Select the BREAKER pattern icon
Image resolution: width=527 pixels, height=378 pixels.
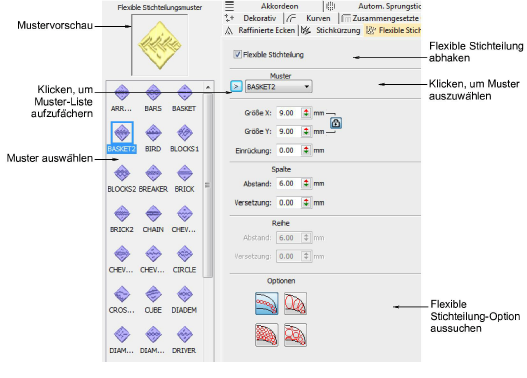(153, 173)
